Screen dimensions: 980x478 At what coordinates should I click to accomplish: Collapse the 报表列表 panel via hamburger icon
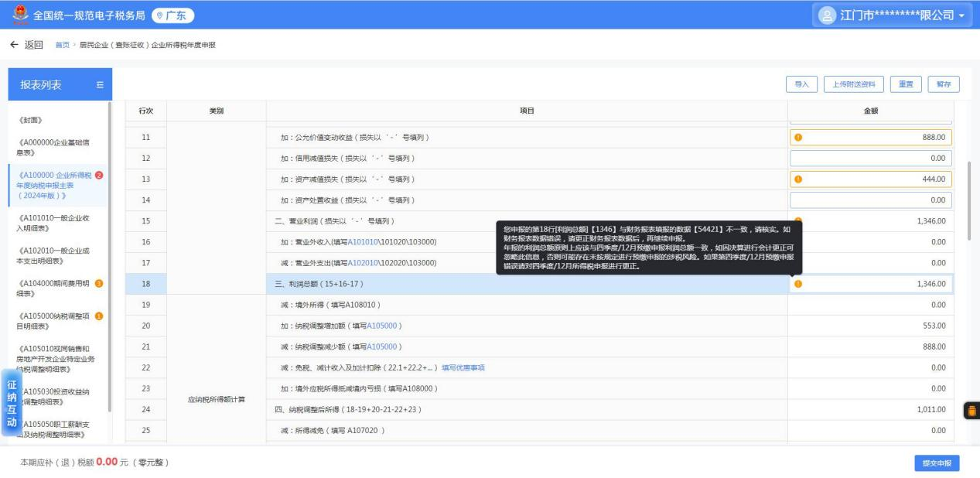pyautogui.click(x=99, y=85)
